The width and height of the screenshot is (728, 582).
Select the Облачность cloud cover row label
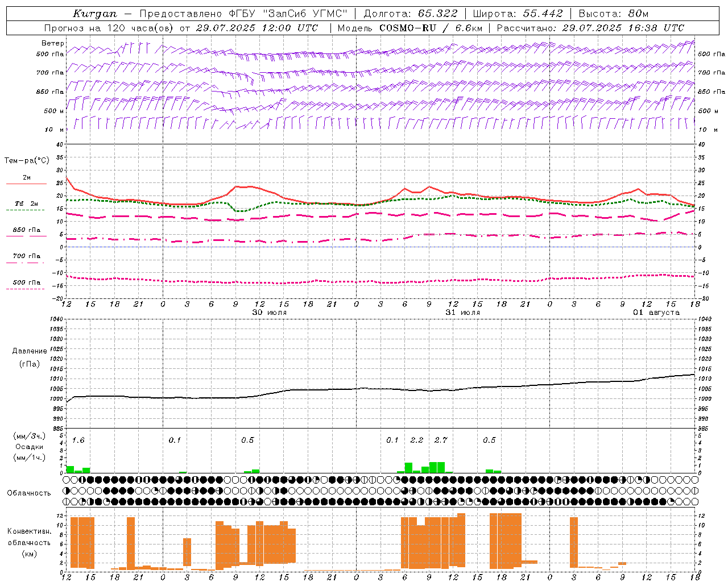[29, 493]
